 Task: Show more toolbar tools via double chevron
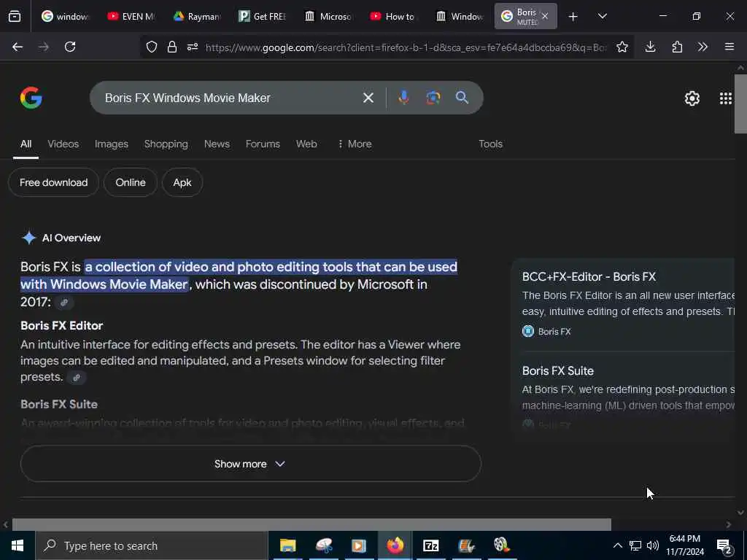(703, 47)
